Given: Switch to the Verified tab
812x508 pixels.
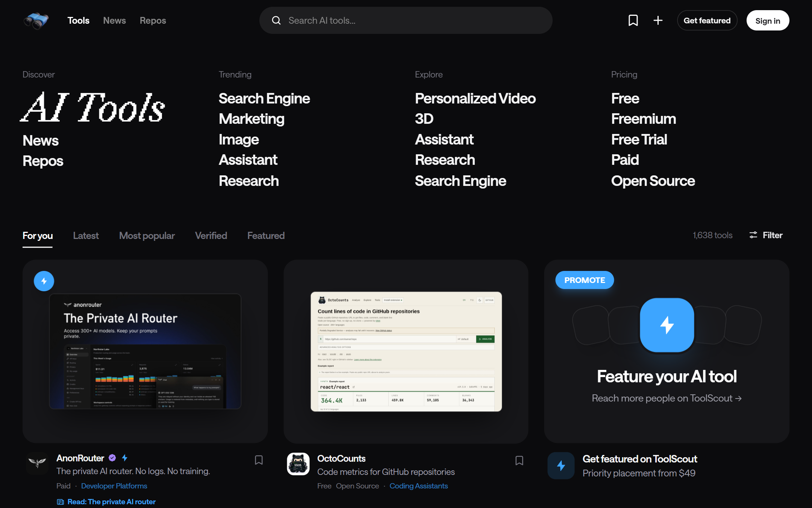Looking at the screenshot, I should tap(211, 236).
